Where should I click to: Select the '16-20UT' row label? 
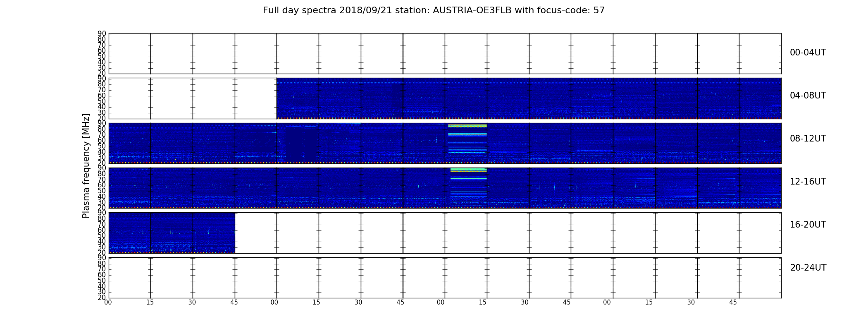pos(808,225)
